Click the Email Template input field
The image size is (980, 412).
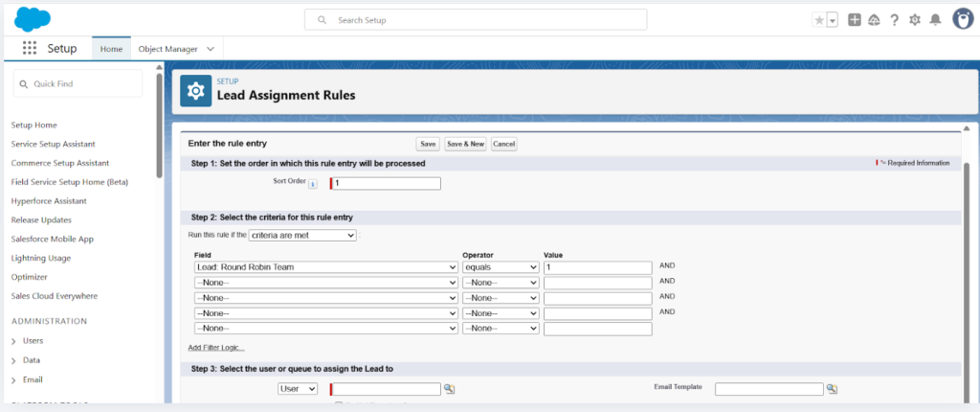coord(769,389)
